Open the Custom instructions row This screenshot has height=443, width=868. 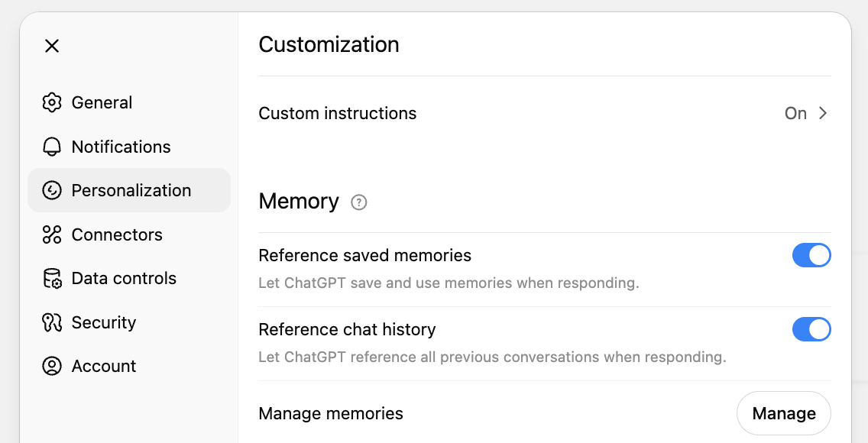(338, 113)
